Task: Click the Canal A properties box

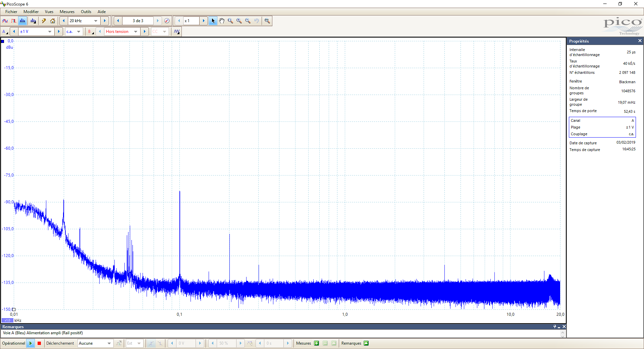Action: pos(602,127)
